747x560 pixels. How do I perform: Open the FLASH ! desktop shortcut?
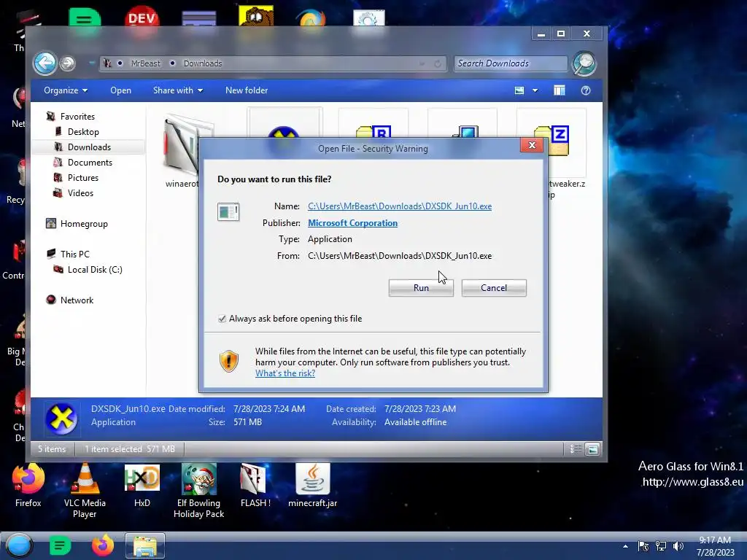pyautogui.click(x=255, y=486)
